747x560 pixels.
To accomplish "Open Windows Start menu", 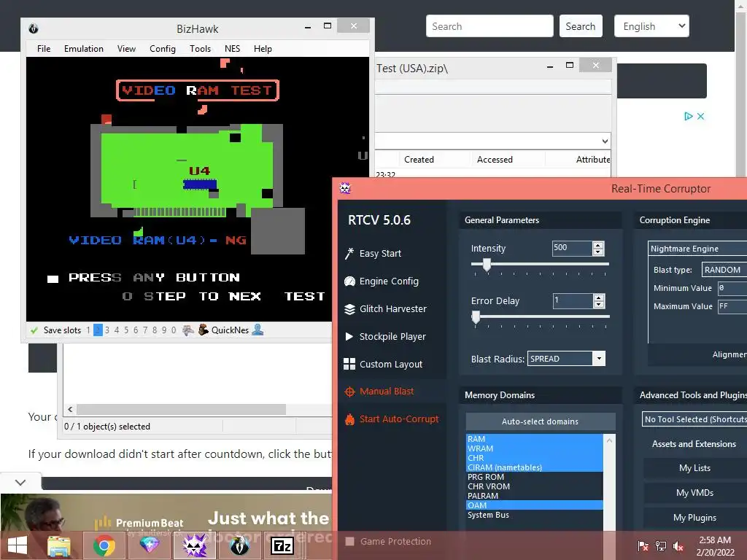I will [18, 545].
